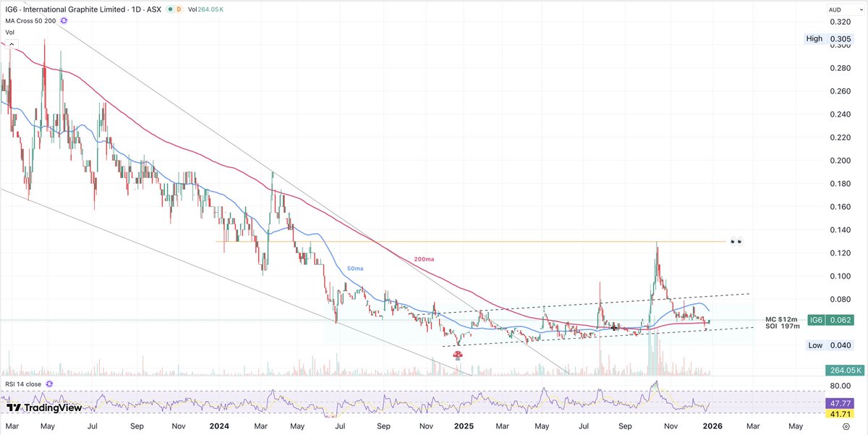Click the MC $12m text annotation

781,318
